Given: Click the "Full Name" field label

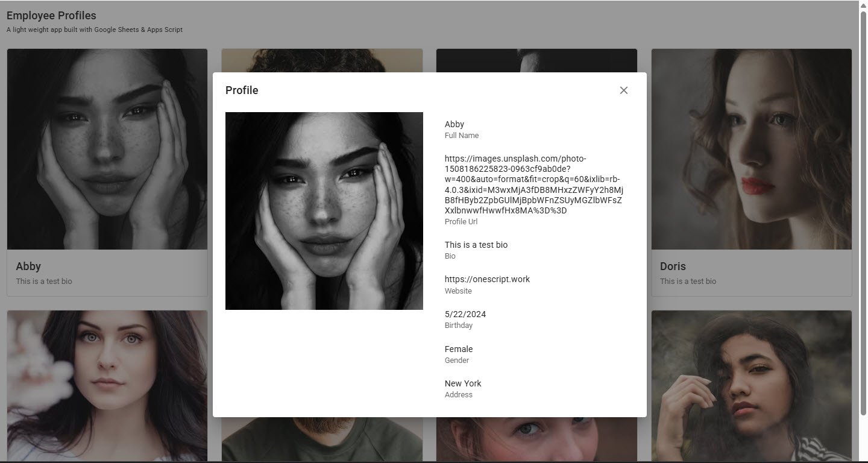Looking at the screenshot, I should coord(462,136).
